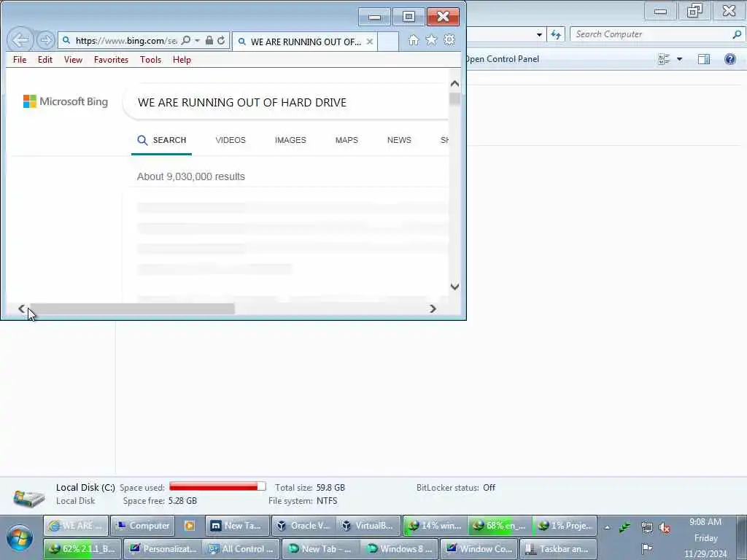Screen dimensions: 747x560
Task: Refresh the Bing page
Action: click(221, 41)
